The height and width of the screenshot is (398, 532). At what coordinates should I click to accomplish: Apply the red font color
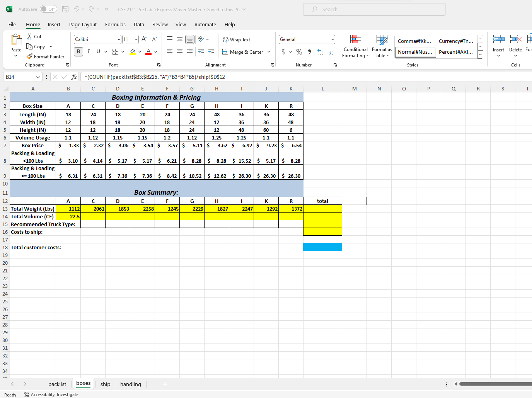coord(148,52)
